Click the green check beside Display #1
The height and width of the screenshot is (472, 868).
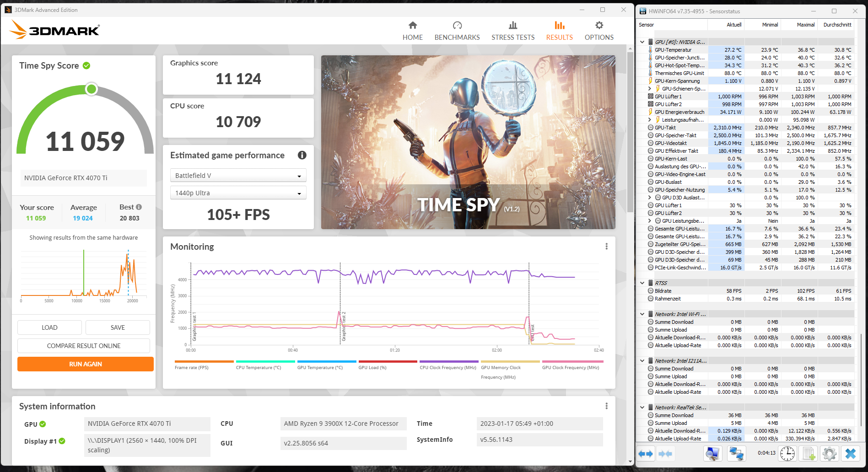click(x=62, y=441)
